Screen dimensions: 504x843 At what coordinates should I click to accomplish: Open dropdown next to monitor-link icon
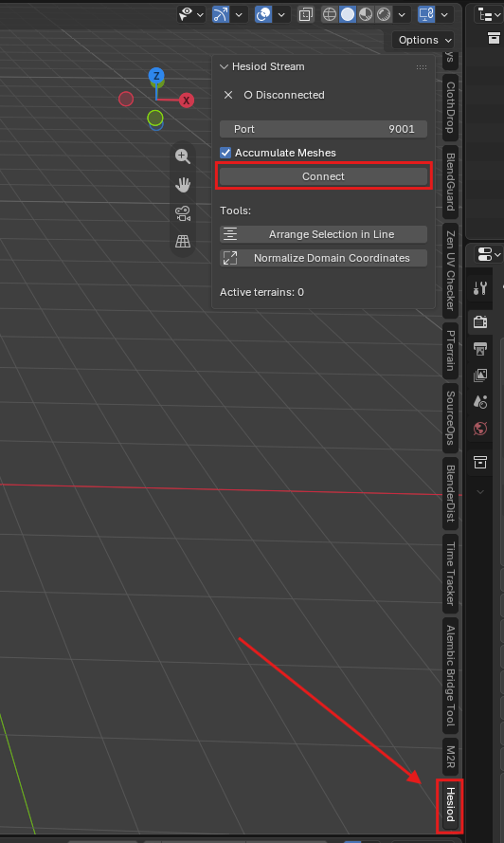pos(444,14)
